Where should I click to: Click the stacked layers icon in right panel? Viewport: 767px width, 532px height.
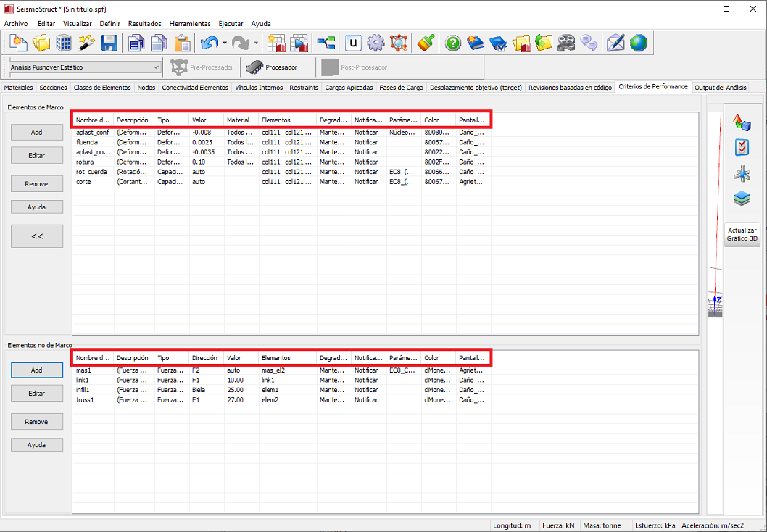pos(742,199)
